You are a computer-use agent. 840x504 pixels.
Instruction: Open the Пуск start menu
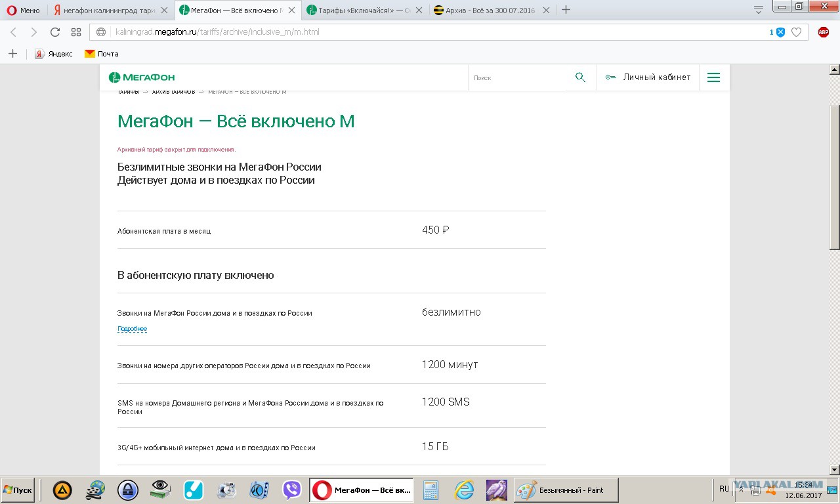18,490
